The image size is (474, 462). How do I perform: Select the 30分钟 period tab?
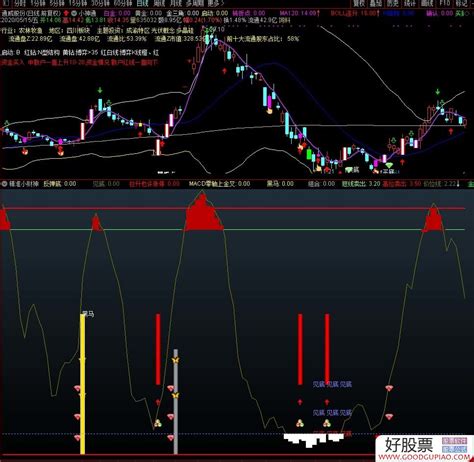[x=101, y=3]
